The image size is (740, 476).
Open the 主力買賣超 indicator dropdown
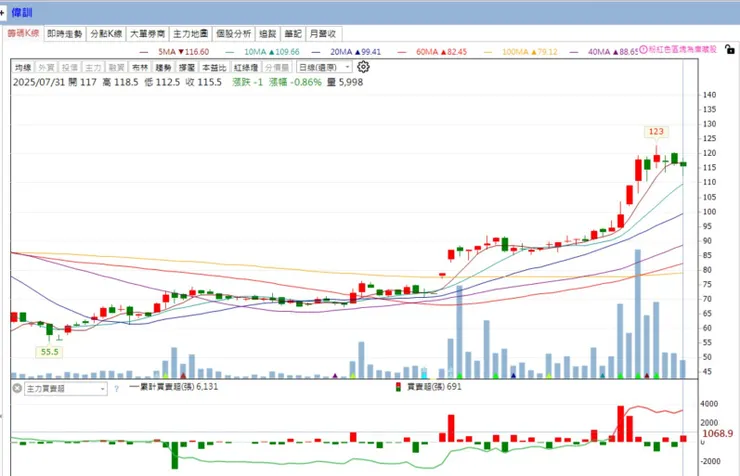click(66, 389)
